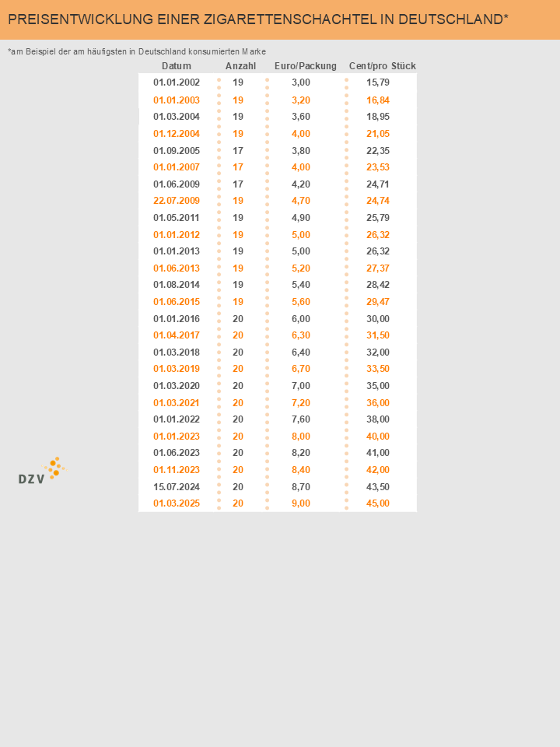Click the date 15.07.2024
The width and height of the screenshot is (560, 747).
point(177,486)
